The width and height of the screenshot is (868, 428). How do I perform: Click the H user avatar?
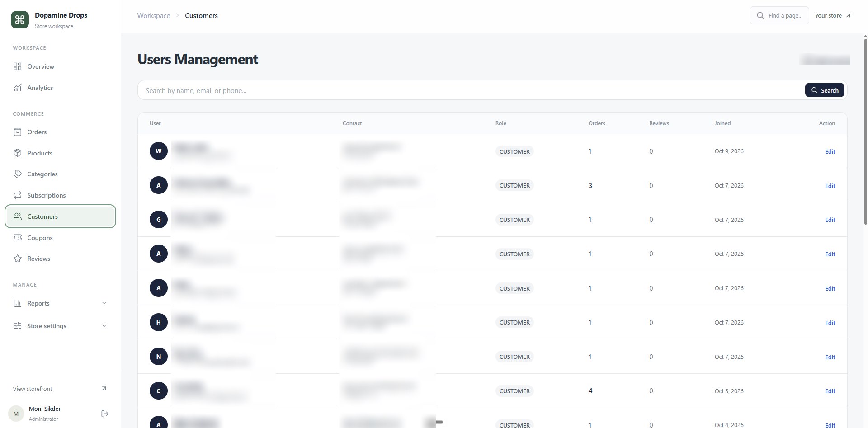(159, 322)
